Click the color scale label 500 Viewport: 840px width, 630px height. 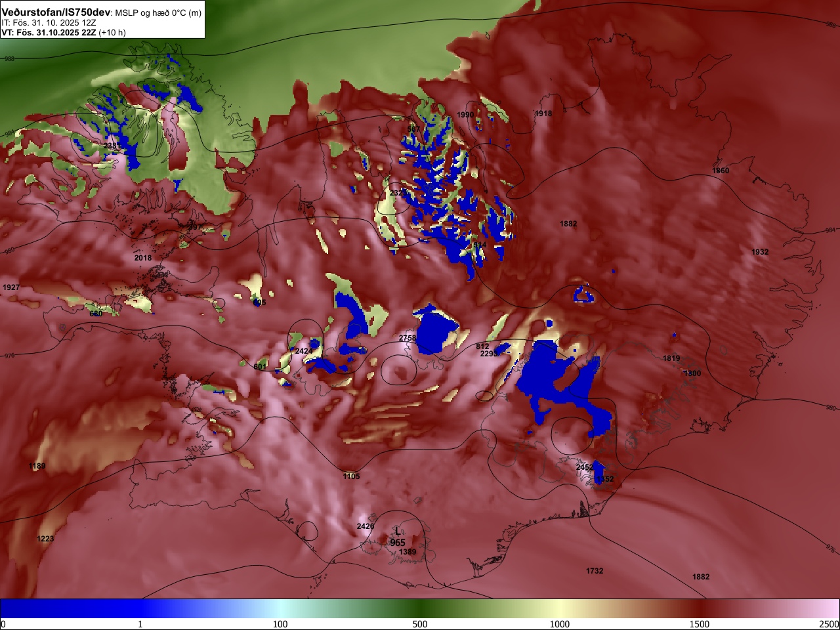pos(420,624)
